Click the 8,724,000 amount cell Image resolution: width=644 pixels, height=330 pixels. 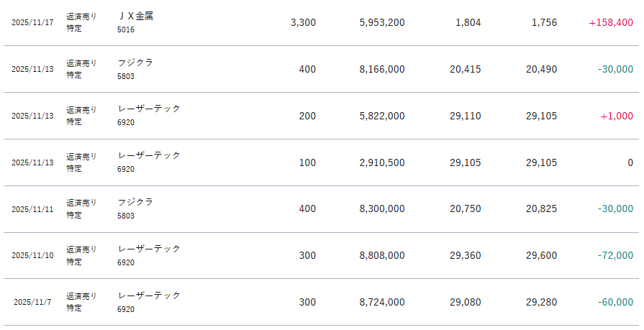(381, 302)
